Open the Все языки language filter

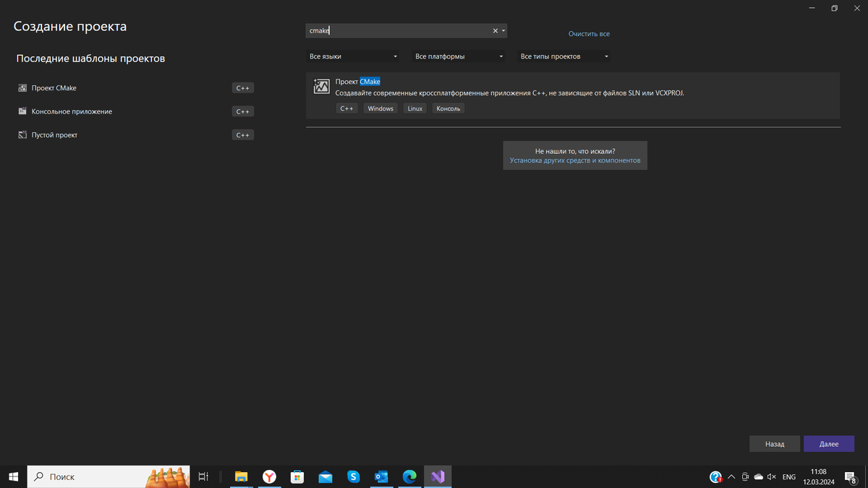pos(353,56)
